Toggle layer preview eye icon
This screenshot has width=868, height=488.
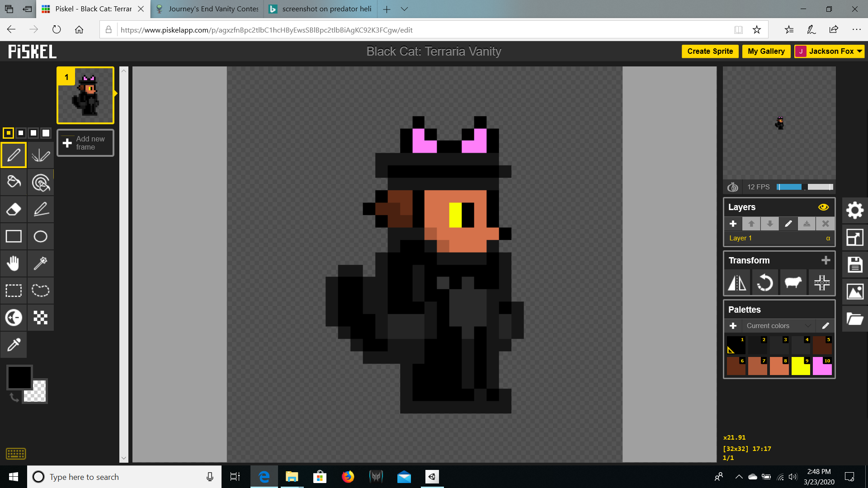(x=823, y=207)
